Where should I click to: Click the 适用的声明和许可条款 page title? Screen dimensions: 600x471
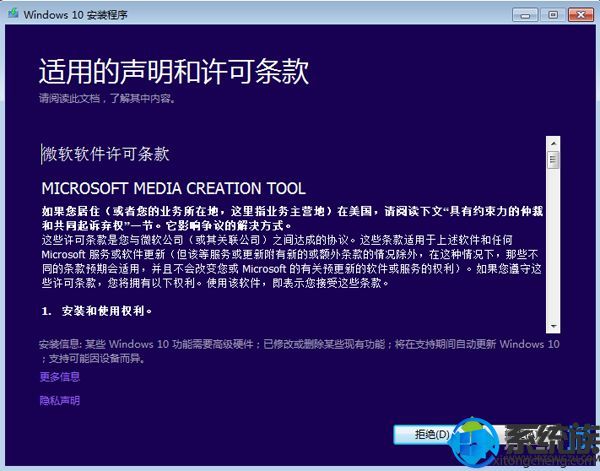[174, 72]
